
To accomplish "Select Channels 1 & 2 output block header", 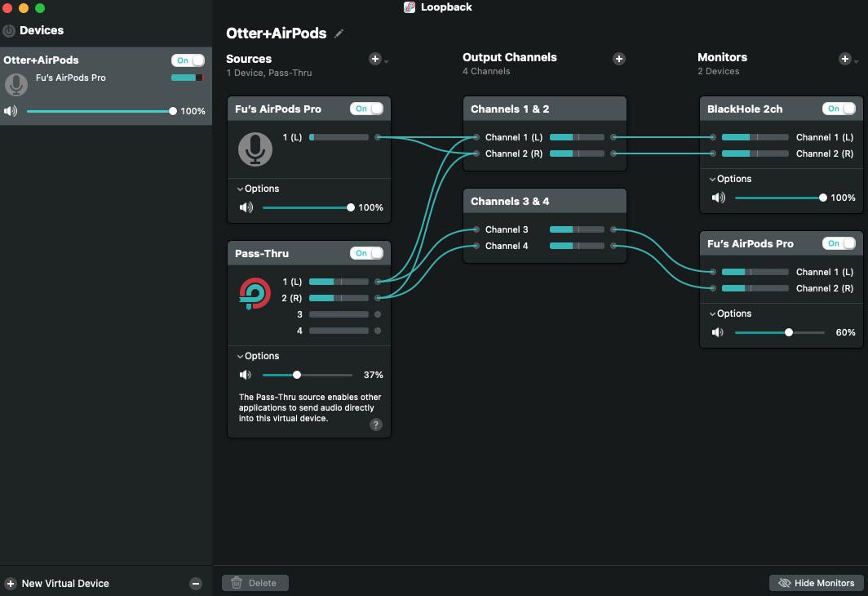I will [545, 109].
